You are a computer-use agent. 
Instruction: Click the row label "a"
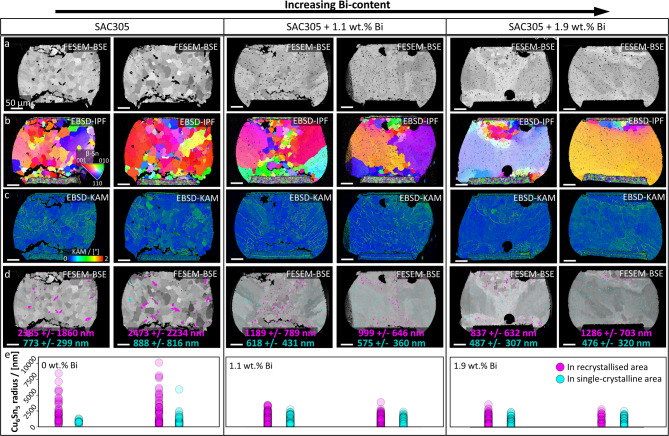(6, 43)
